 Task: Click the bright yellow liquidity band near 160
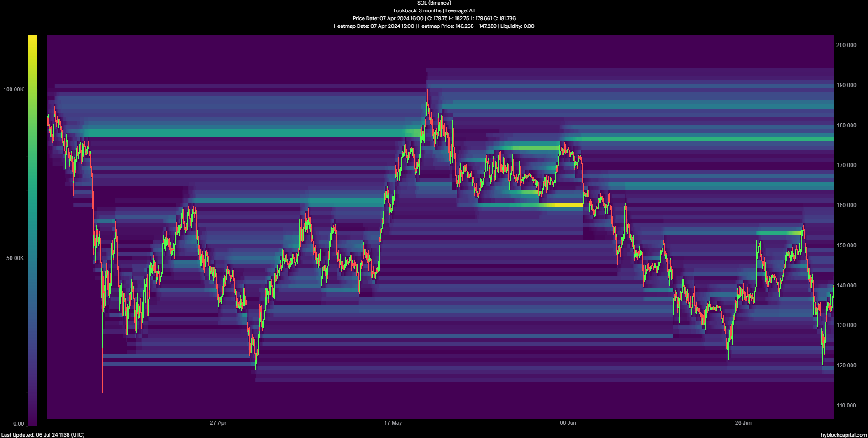coord(564,205)
